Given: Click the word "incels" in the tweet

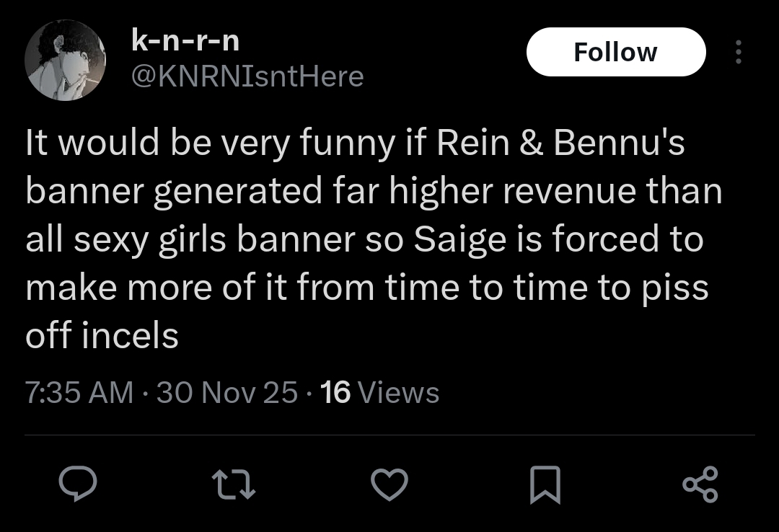Looking at the screenshot, I should coord(131,336).
